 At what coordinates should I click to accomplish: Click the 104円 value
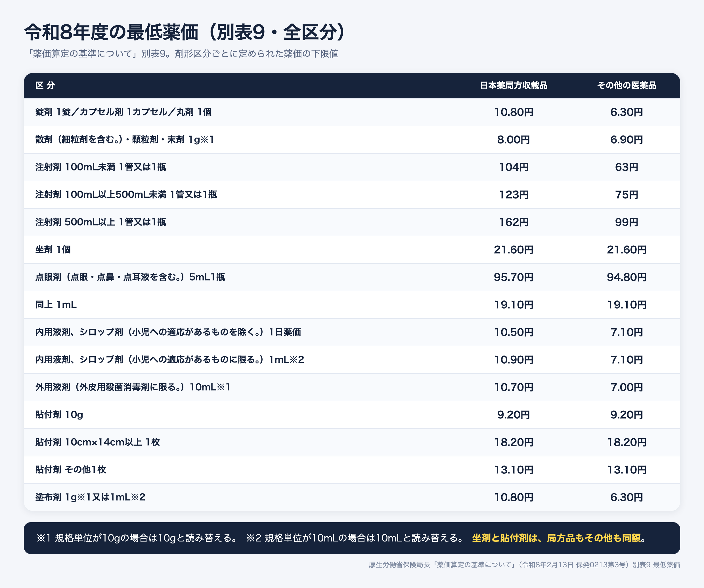[x=514, y=167]
